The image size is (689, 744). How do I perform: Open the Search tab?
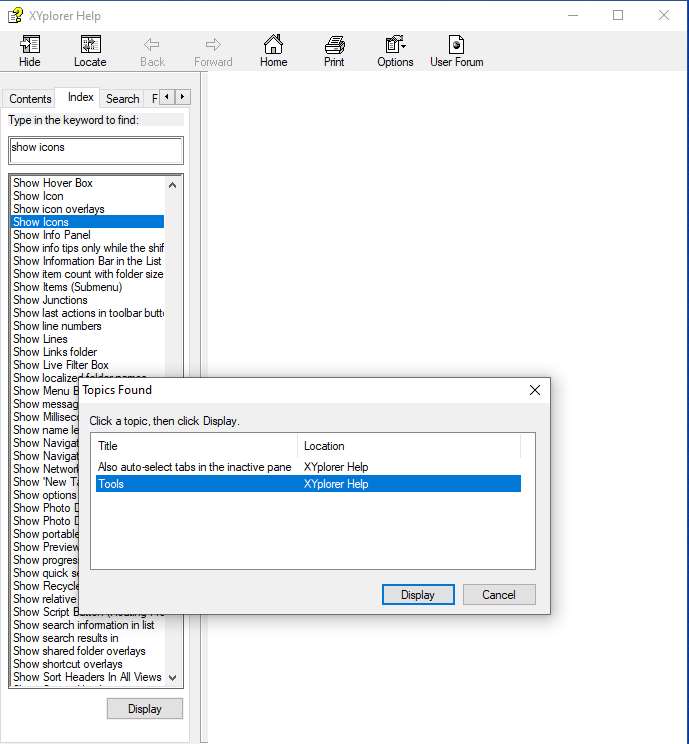122,99
